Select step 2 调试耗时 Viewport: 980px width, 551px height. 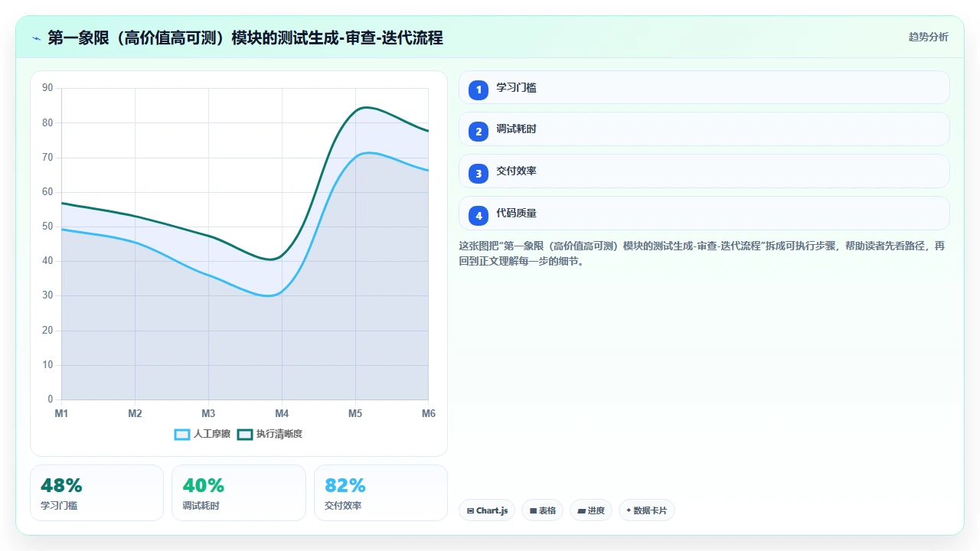704,129
